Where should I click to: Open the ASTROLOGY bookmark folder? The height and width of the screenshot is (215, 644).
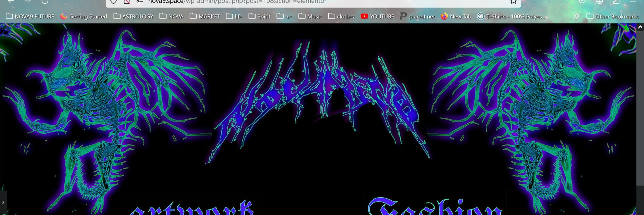133,17
